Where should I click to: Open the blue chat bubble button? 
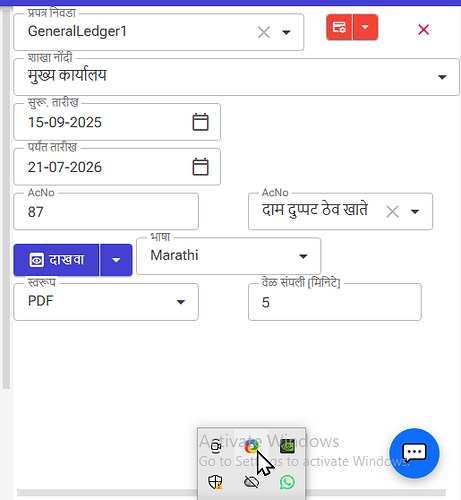pos(414,453)
